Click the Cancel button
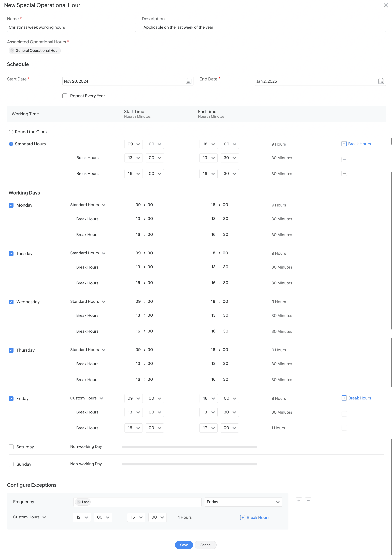 pyautogui.click(x=205, y=545)
